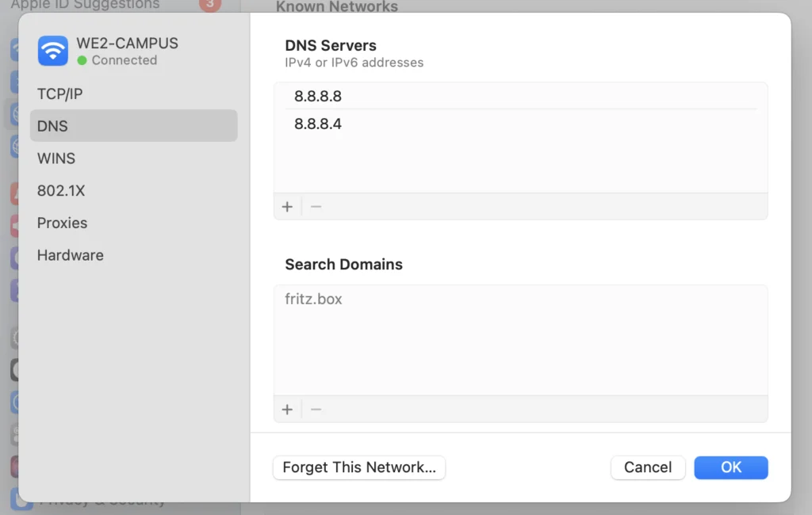Select DNS server 8.8.8.8
The image size is (812, 515).
click(x=520, y=97)
